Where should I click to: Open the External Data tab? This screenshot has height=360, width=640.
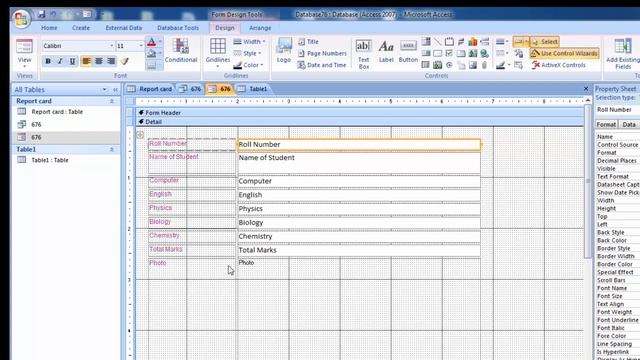click(124, 28)
